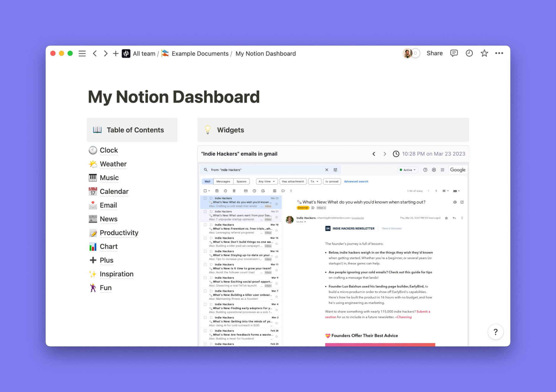
Task: Go to previous widget snapshot chevron
Action: (374, 154)
